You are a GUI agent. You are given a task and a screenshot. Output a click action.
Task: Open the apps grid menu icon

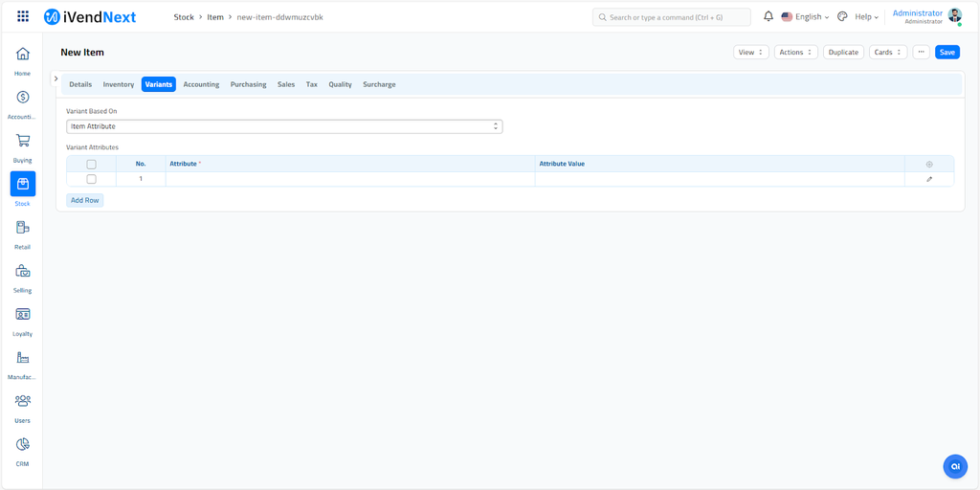pos(23,17)
